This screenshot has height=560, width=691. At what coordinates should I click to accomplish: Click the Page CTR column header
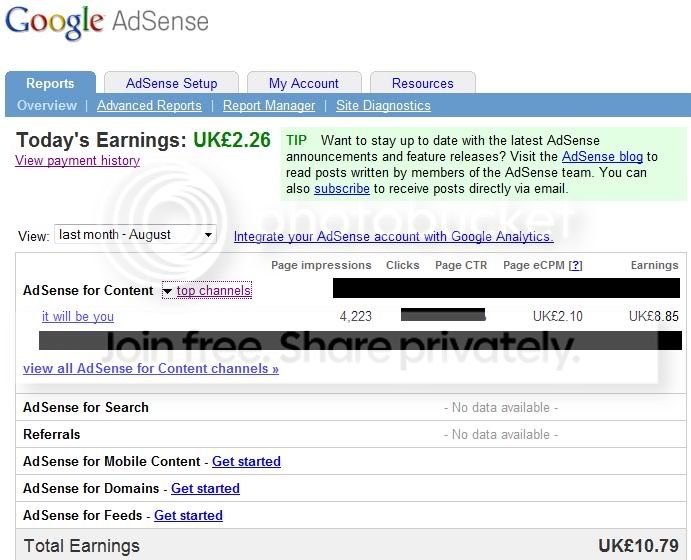pyautogui.click(x=461, y=265)
